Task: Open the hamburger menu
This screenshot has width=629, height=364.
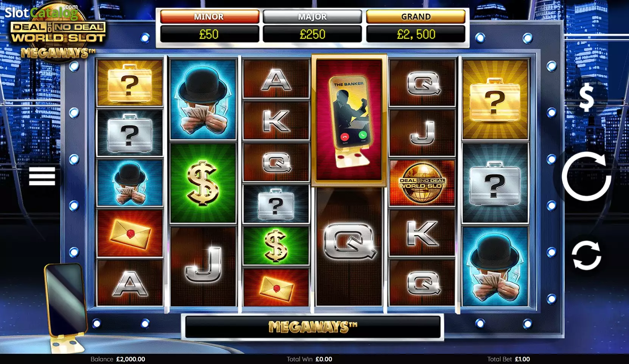Action: pyautogui.click(x=42, y=176)
